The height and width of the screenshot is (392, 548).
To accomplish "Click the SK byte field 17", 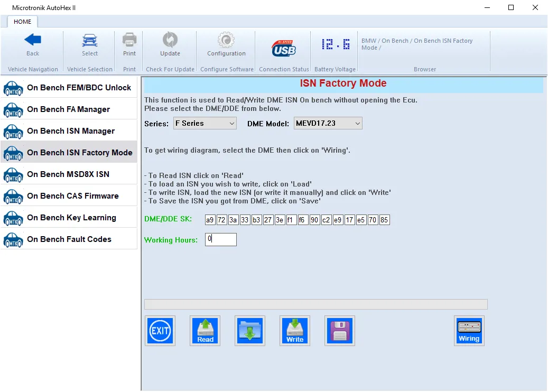I will click(349, 220).
